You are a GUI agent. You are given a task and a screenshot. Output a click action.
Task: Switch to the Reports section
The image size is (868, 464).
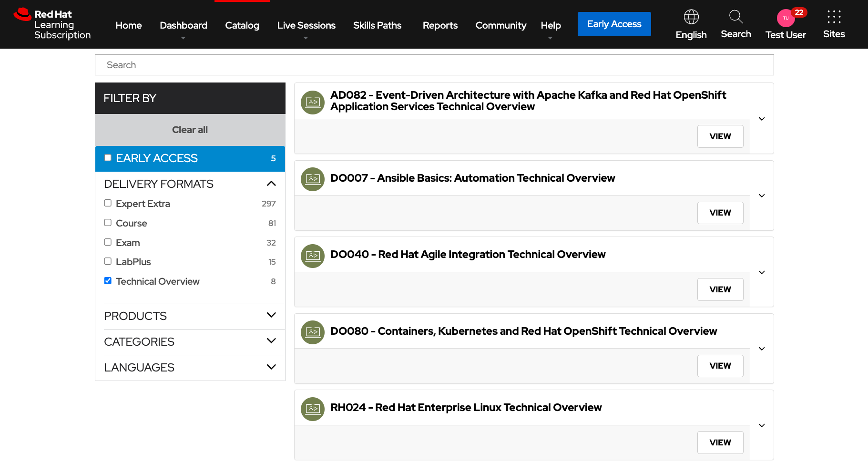click(439, 25)
